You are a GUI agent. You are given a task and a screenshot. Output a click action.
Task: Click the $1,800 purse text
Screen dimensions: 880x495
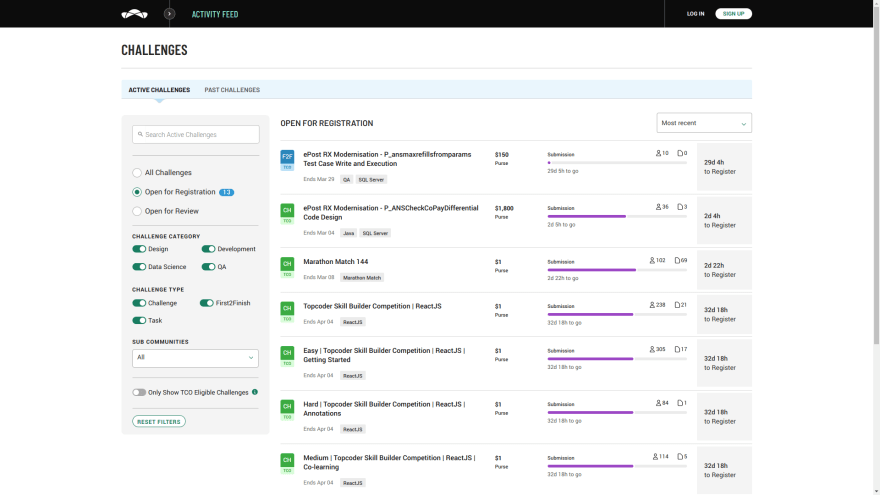click(x=504, y=208)
